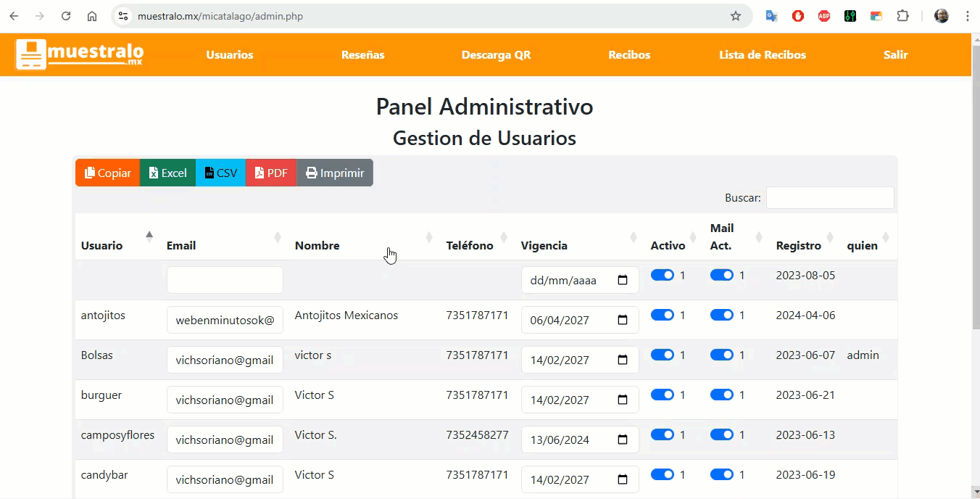Image resolution: width=980 pixels, height=499 pixels.
Task: Export table with Excel button
Action: pos(167,173)
